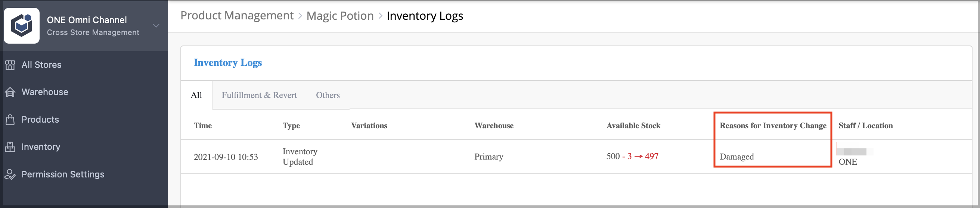Image resolution: width=980 pixels, height=208 pixels.
Task: Click the Inventory Logs heading
Action: tap(227, 63)
